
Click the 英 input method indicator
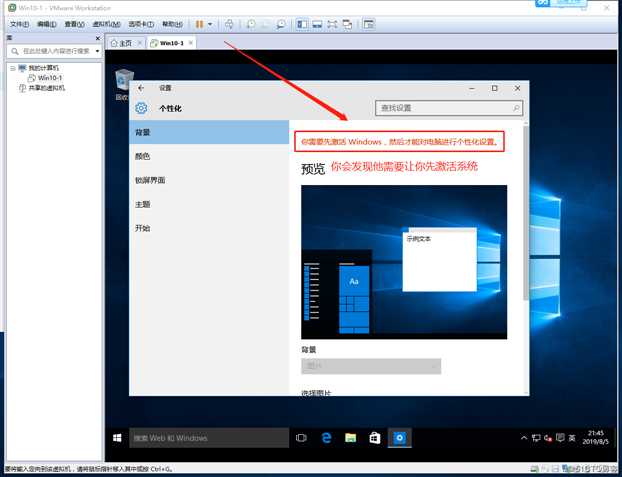[572, 438]
